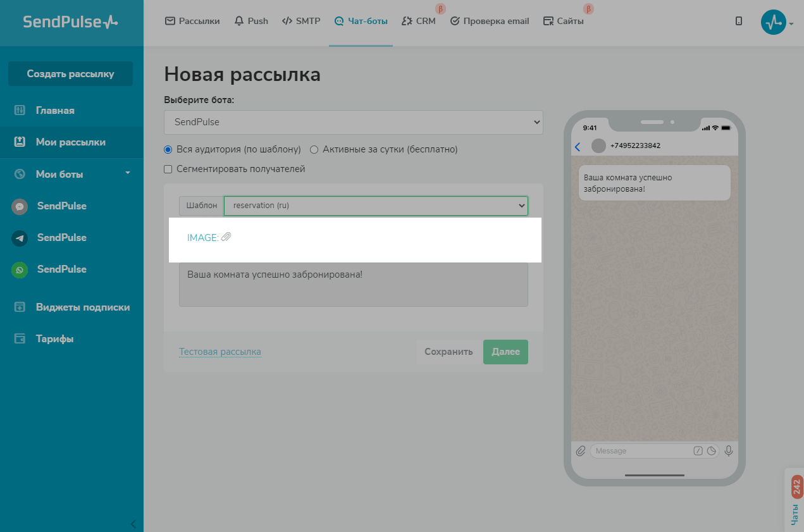Select Активные за сутки (бесплатно) radio
The width and height of the screenshot is (804, 532).
[314, 150]
